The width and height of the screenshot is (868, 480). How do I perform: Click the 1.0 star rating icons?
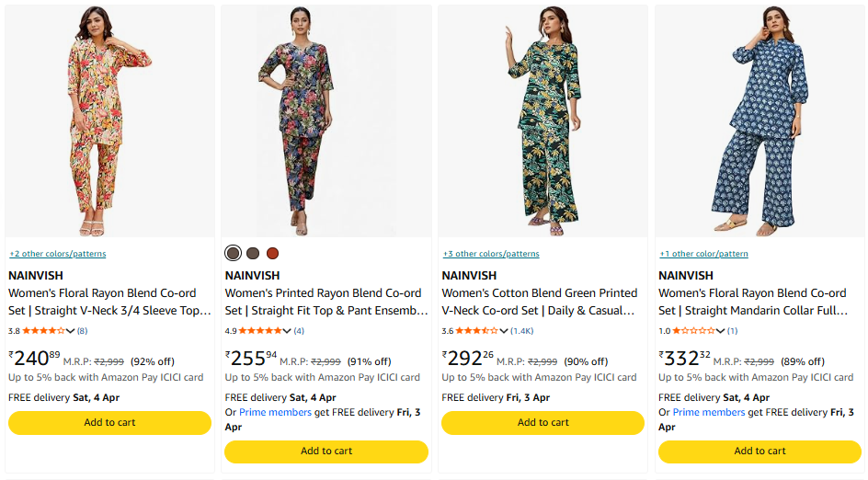tap(694, 331)
